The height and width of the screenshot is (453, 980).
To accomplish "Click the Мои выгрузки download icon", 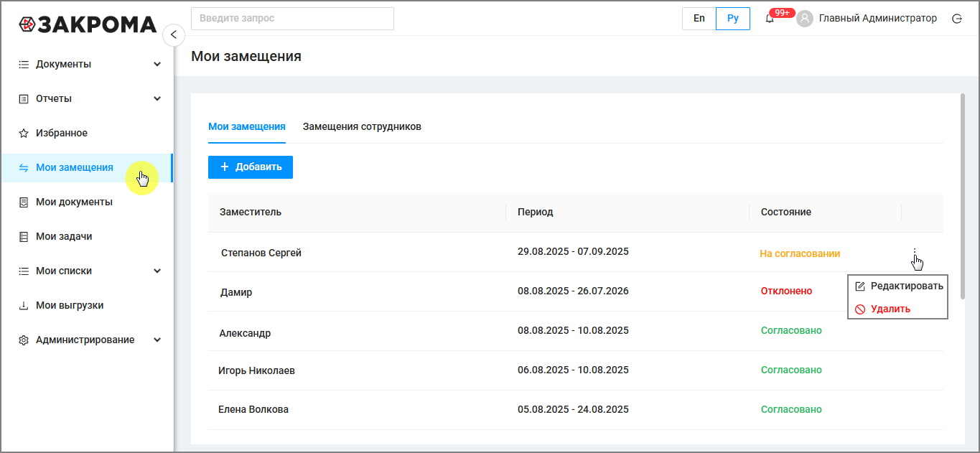I will pos(23,306).
